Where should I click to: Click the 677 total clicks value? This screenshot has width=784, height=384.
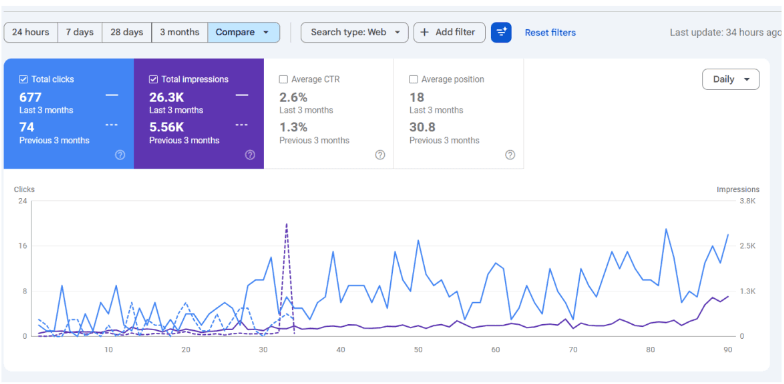(30, 97)
